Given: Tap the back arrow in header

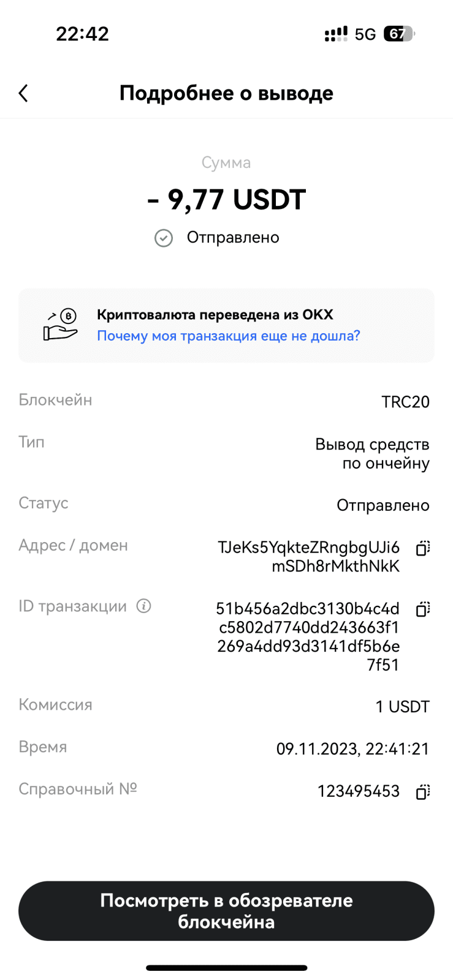Looking at the screenshot, I should pos(23,93).
